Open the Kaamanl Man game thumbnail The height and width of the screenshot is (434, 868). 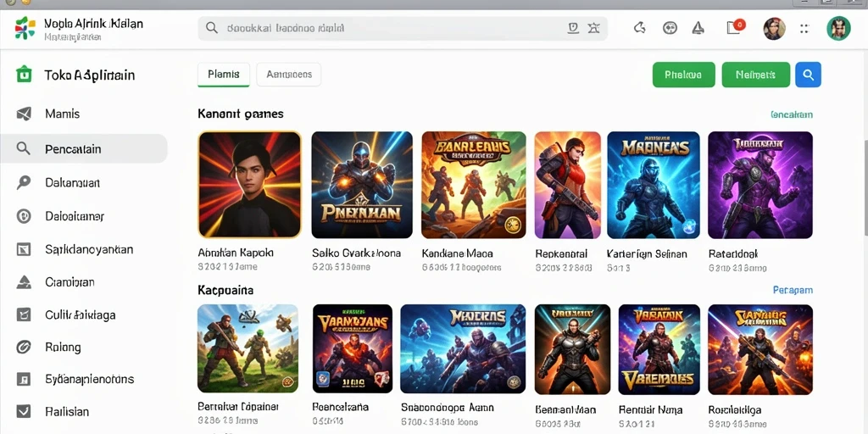point(572,348)
